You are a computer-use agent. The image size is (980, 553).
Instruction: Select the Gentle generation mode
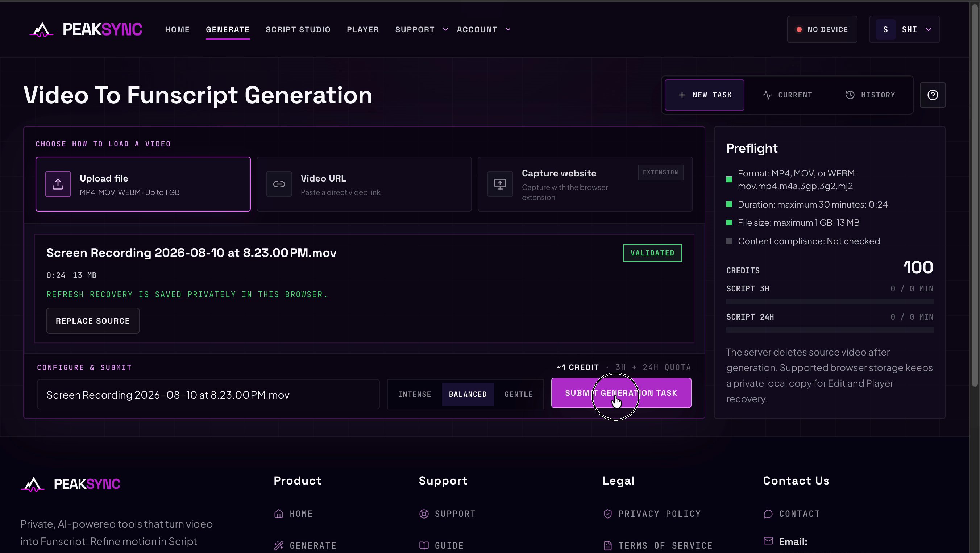click(519, 394)
